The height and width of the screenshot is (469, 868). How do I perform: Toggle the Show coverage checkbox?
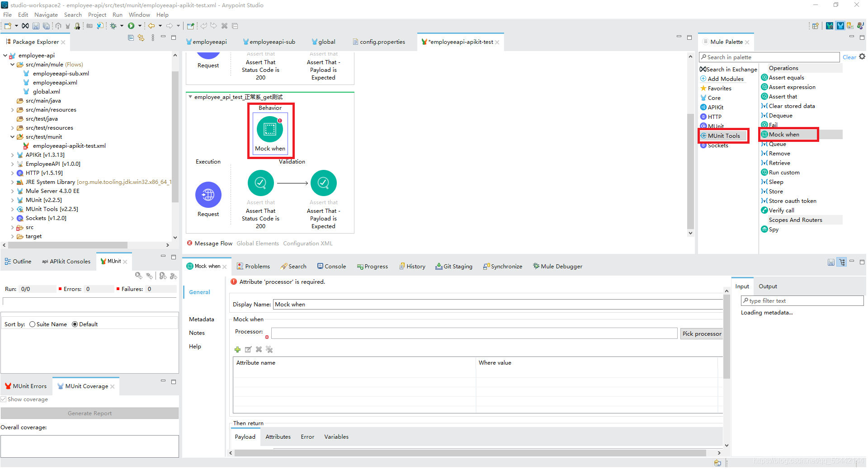tap(4, 399)
